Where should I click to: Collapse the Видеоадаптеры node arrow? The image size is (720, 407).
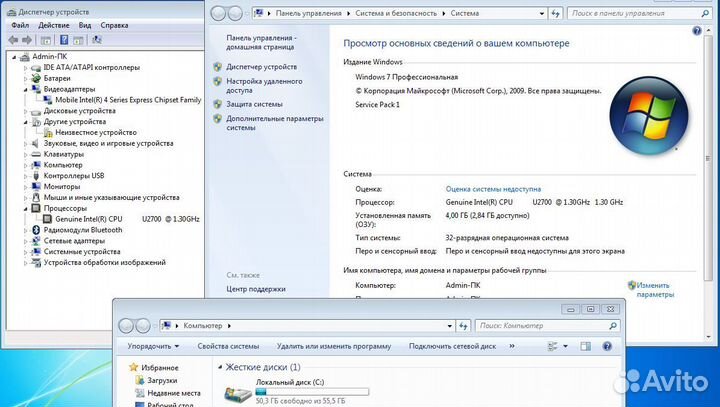tap(26, 90)
